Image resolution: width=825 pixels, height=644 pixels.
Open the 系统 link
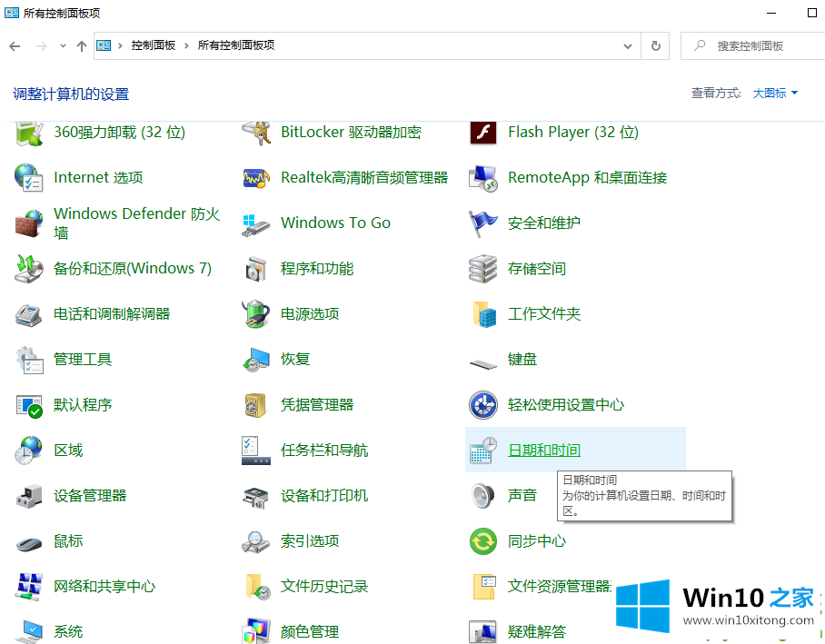pyautogui.click(x=68, y=631)
